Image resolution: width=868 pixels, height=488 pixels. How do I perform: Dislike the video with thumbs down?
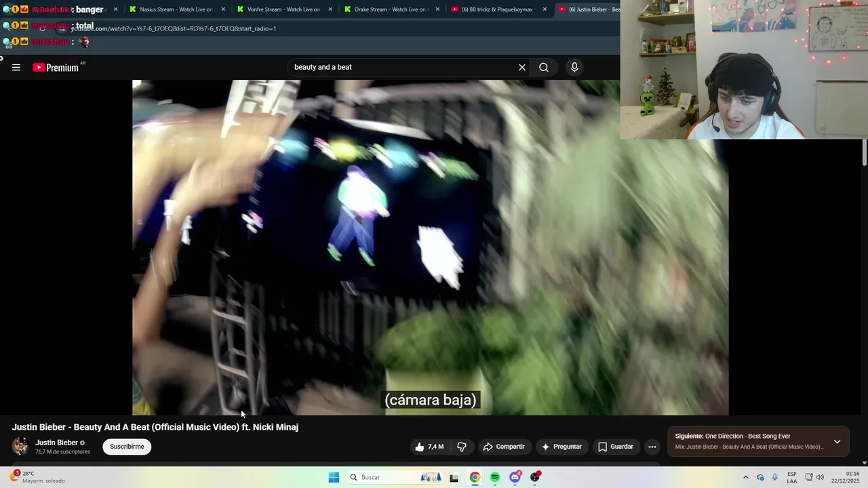point(462,447)
